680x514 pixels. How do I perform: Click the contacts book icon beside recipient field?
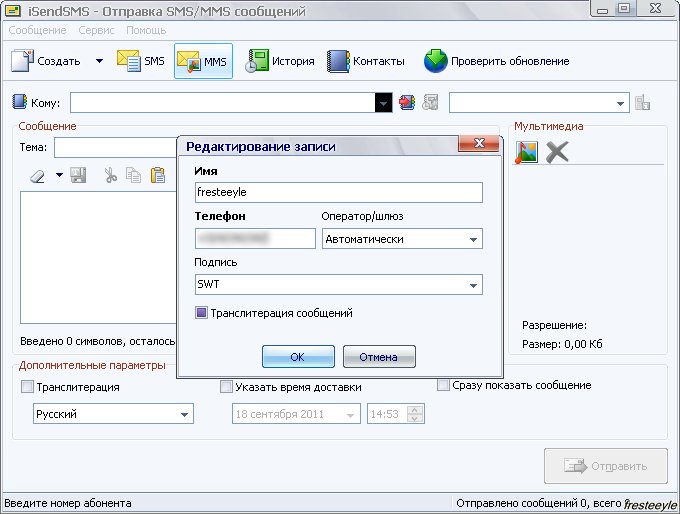[407, 102]
